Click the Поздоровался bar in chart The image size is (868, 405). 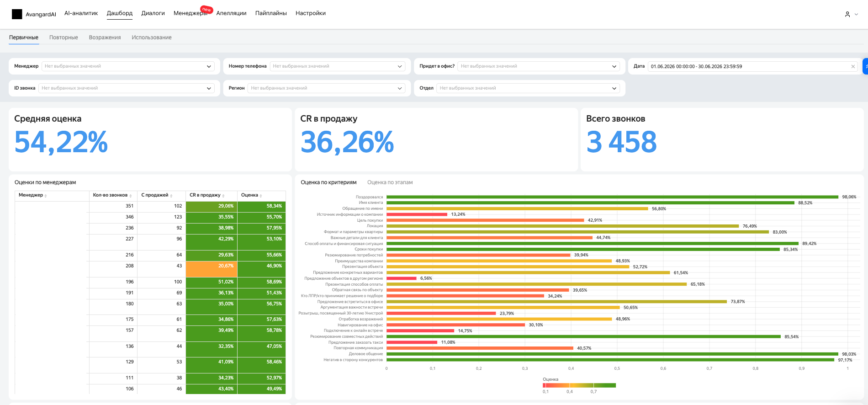[x=612, y=197]
